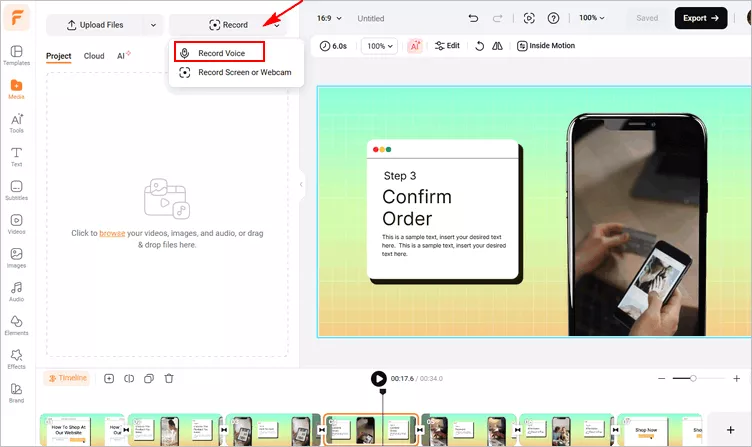Open the Audio library

click(x=16, y=292)
